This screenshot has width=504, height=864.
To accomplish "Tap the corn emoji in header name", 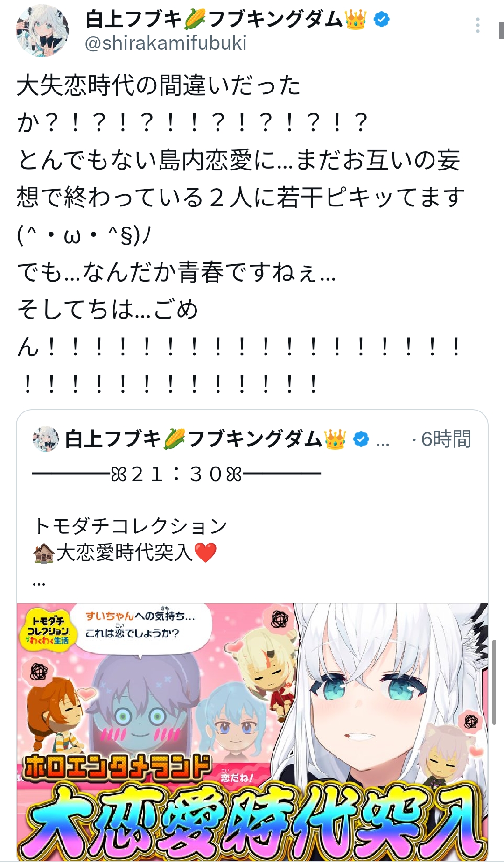I will click(x=195, y=20).
